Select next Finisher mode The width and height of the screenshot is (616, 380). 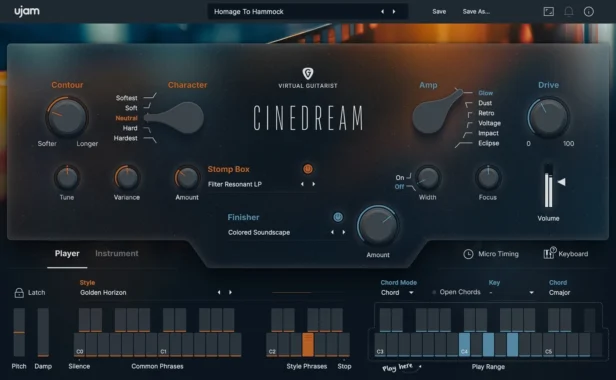[344, 232]
